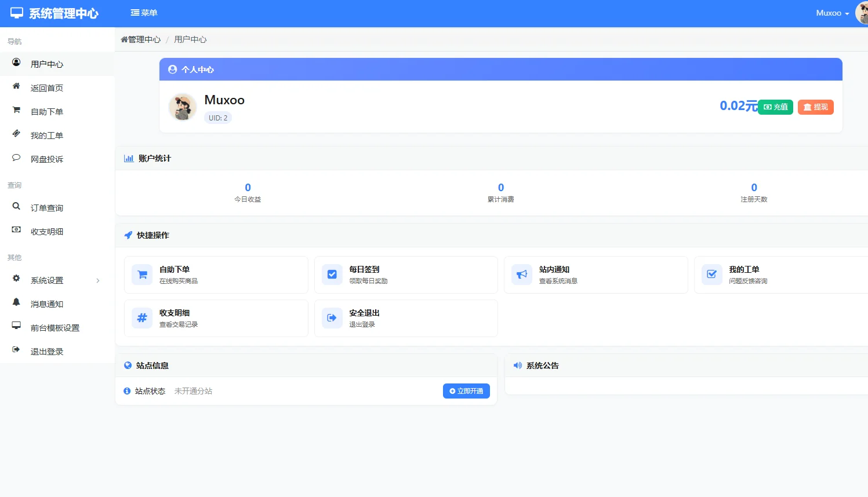
Task: Expand the 系统设置 sidebar submenu
Action: [57, 280]
